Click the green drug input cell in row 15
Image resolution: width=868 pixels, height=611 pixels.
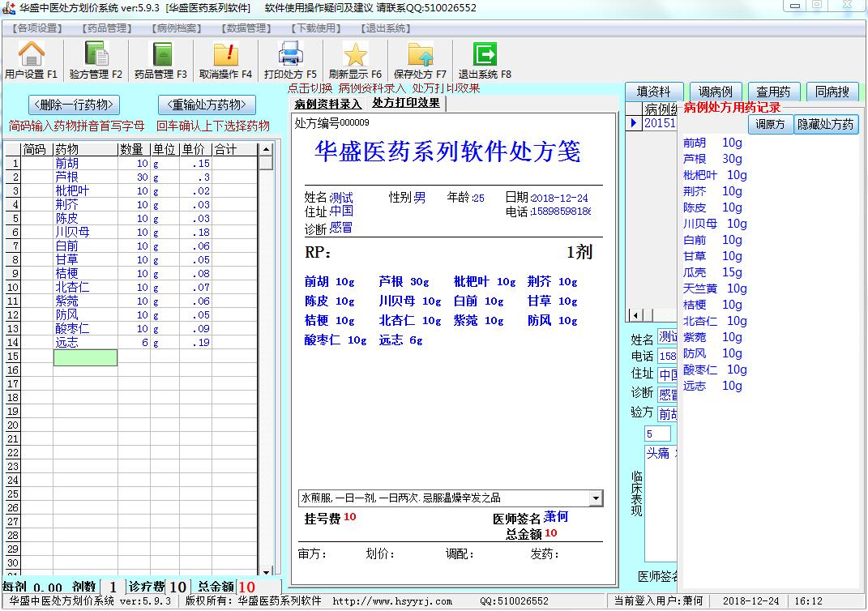coord(85,357)
